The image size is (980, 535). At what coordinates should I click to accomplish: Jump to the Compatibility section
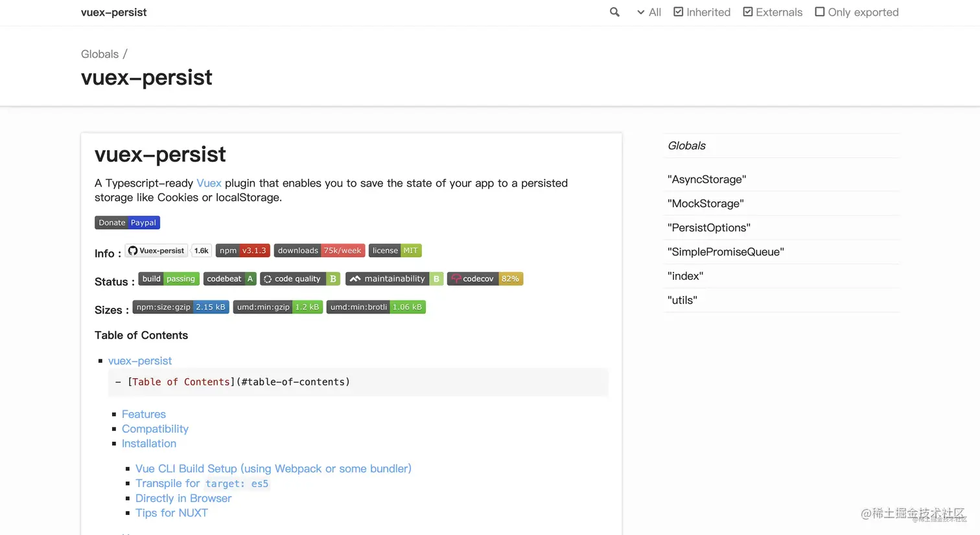155,429
